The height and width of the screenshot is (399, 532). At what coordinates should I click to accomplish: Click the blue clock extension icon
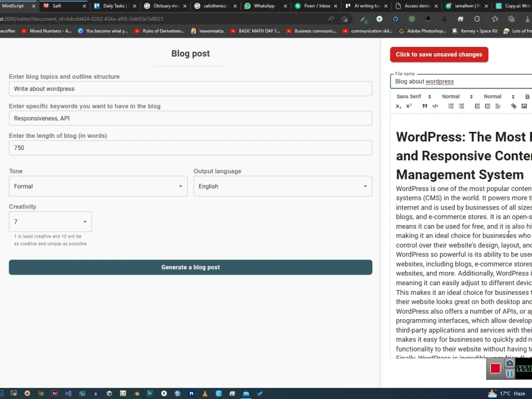pos(396,19)
